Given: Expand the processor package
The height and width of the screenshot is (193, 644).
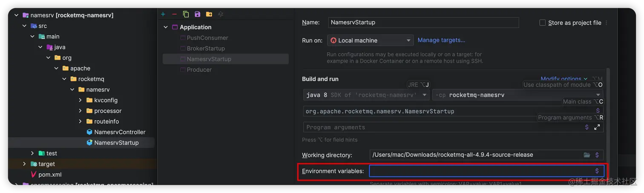Looking at the screenshot, I should pyautogui.click(x=80, y=111).
